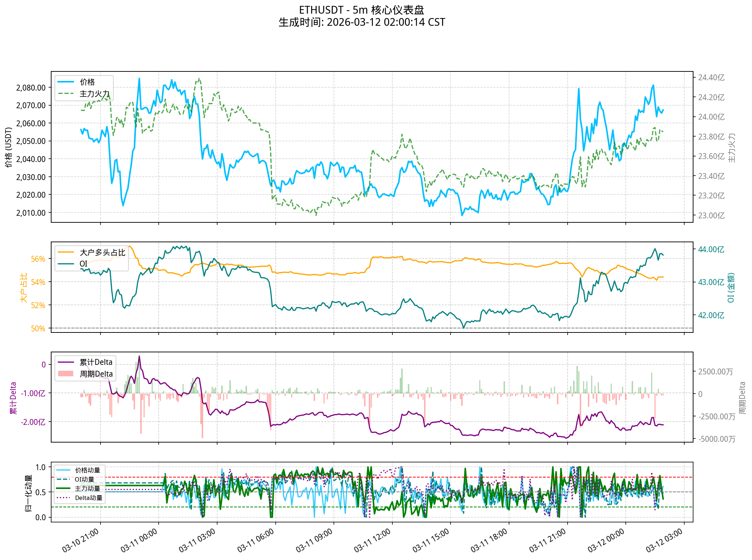
Task: Click the 03-10 21:00 axis label
Action: [x=80, y=540]
